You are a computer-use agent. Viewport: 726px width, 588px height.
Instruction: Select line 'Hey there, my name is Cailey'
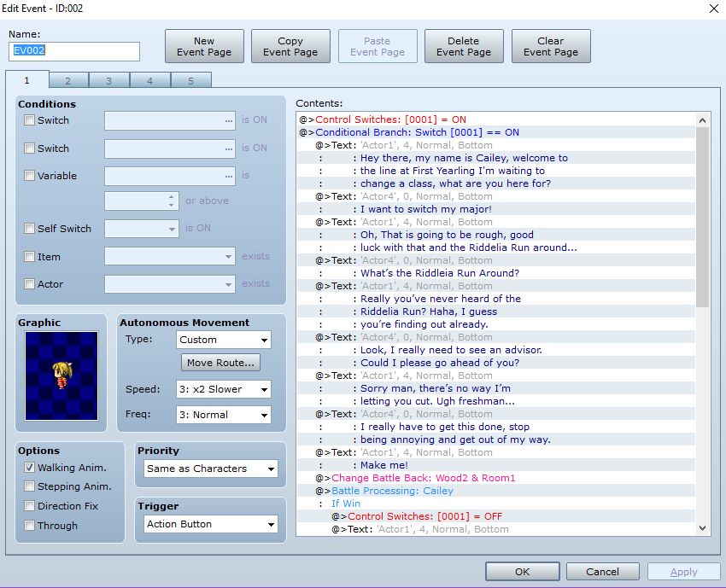point(496,158)
